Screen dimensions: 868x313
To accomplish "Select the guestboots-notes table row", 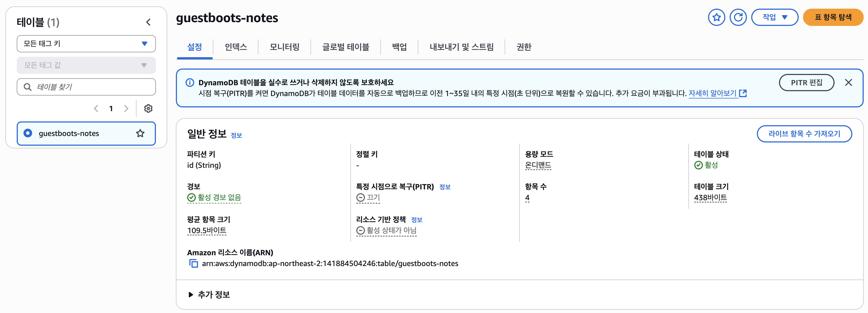I will [86, 133].
